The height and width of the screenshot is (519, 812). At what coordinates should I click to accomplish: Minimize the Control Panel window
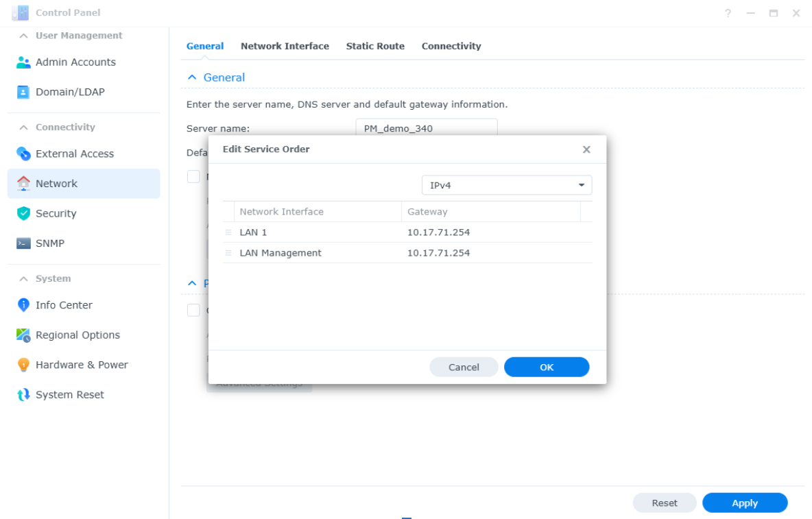click(750, 13)
